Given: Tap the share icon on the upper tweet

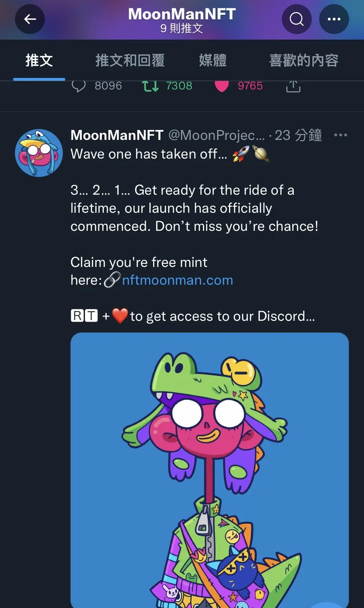Looking at the screenshot, I should click(293, 86).
